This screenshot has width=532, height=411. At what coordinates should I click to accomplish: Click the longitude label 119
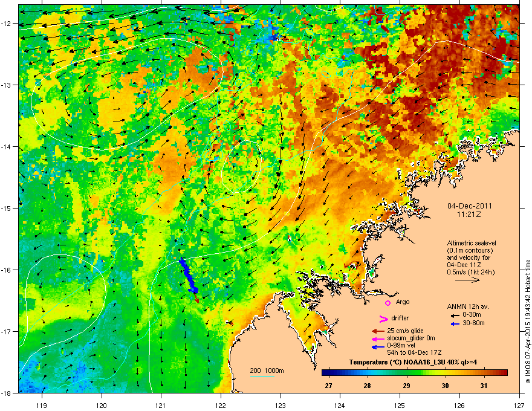click(42, 405)
